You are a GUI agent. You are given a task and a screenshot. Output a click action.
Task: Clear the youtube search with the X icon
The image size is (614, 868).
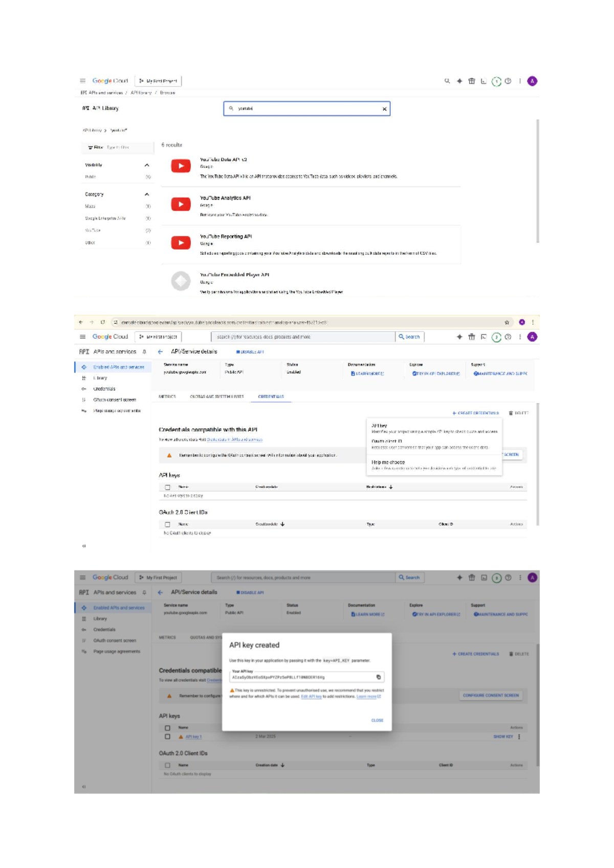coord(384,109)
